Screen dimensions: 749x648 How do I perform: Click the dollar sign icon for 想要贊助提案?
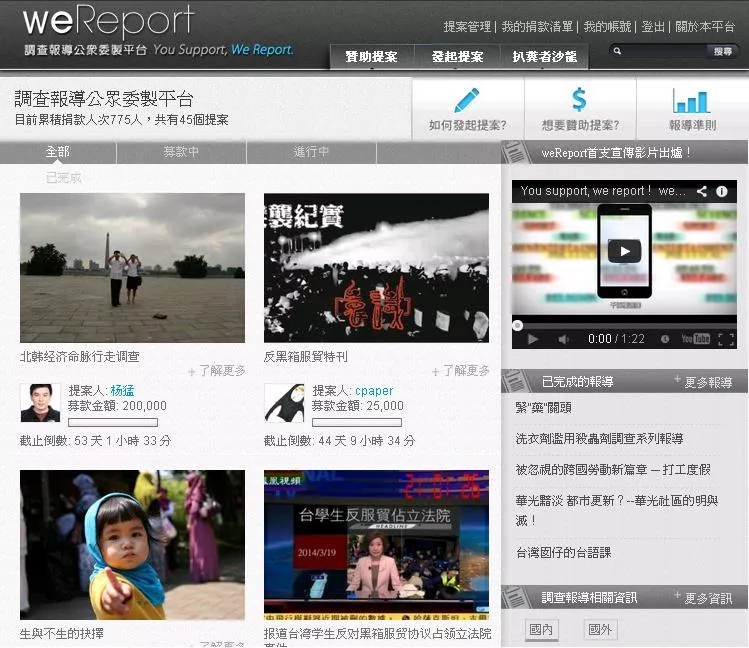[579, 100]
